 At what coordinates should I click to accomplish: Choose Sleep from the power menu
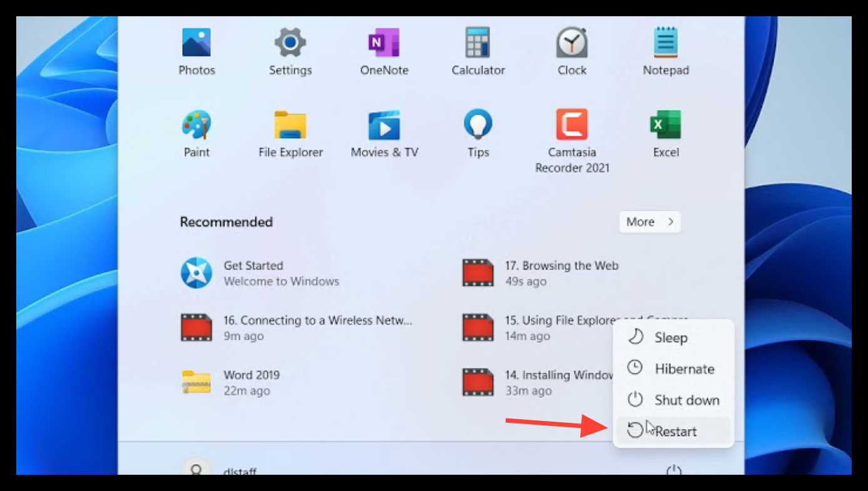673,338
